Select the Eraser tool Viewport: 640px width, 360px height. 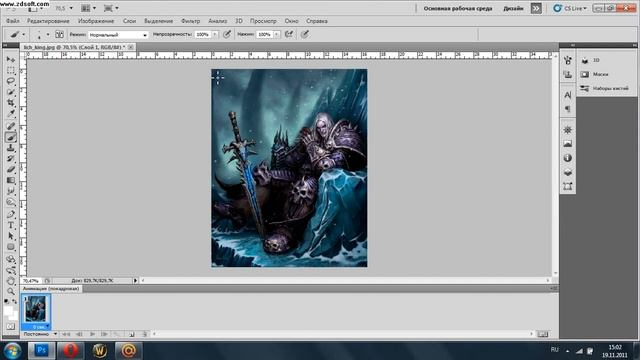pyautogui.click(x=11, y=169)
